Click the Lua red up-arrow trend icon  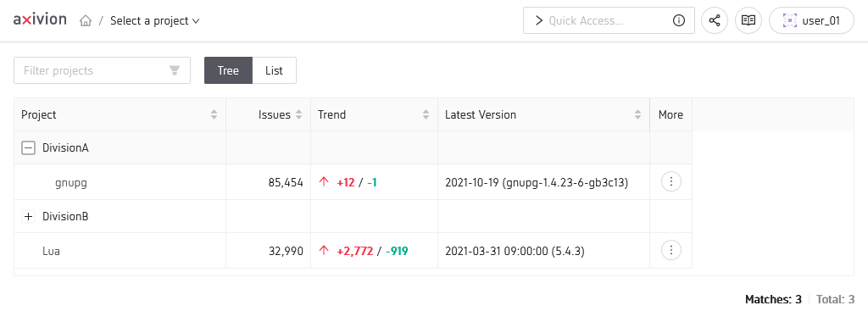(325, 251)
